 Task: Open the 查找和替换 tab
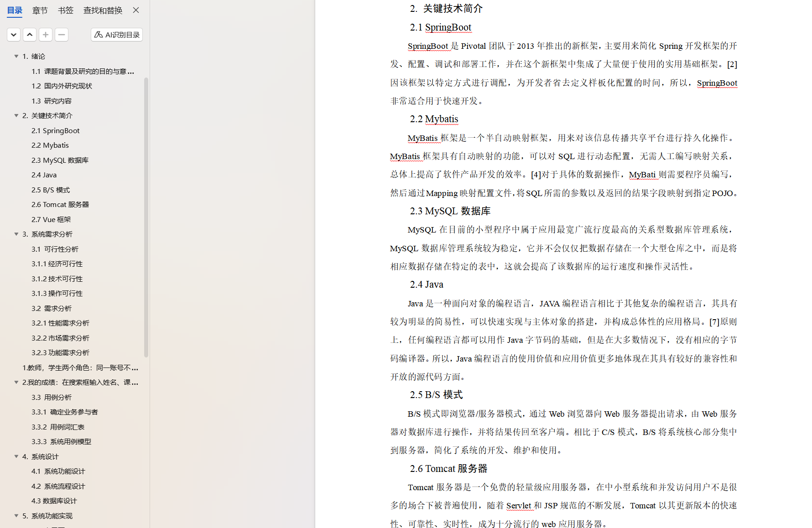pyautogui.click(x=103, y=10)
